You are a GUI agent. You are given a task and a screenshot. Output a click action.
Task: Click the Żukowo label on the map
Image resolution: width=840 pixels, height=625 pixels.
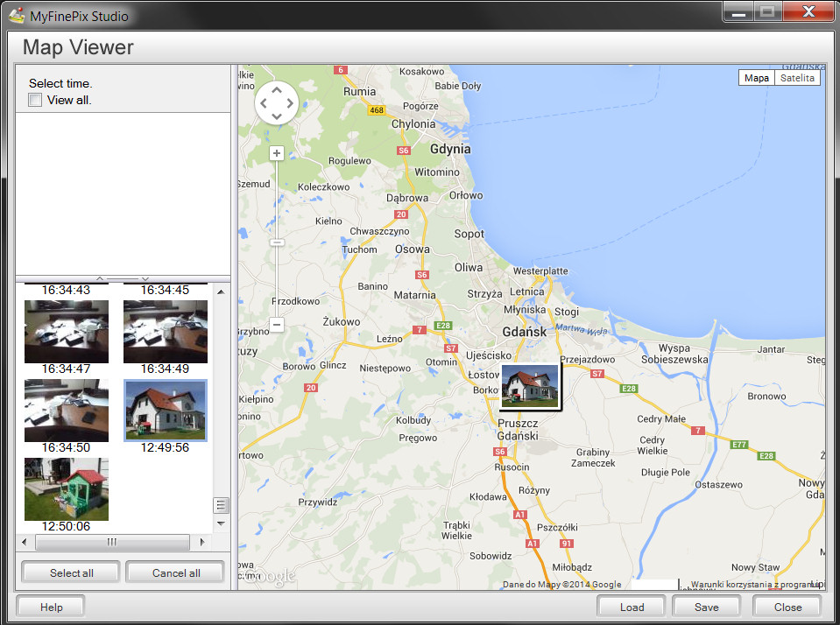342,321
